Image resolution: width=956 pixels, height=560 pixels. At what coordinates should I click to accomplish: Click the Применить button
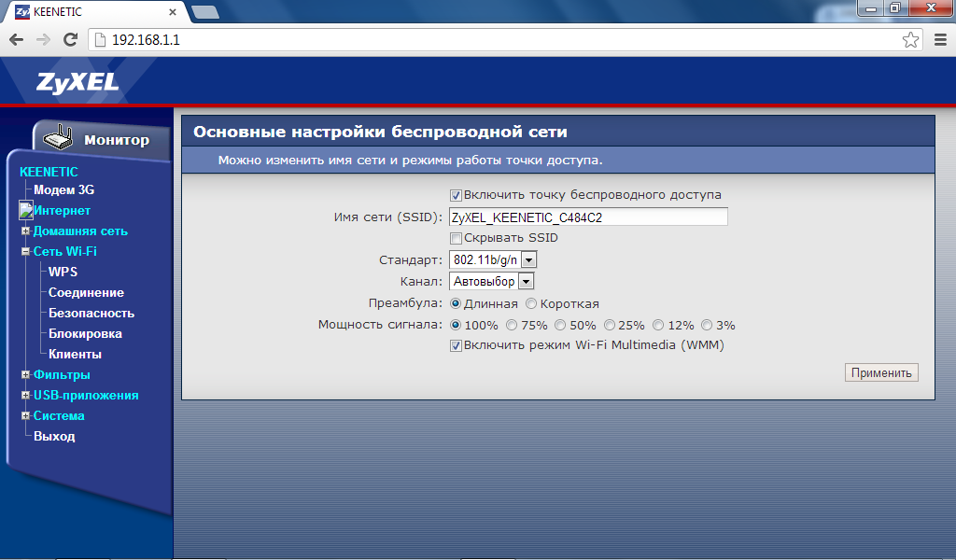tap(881, 373)
